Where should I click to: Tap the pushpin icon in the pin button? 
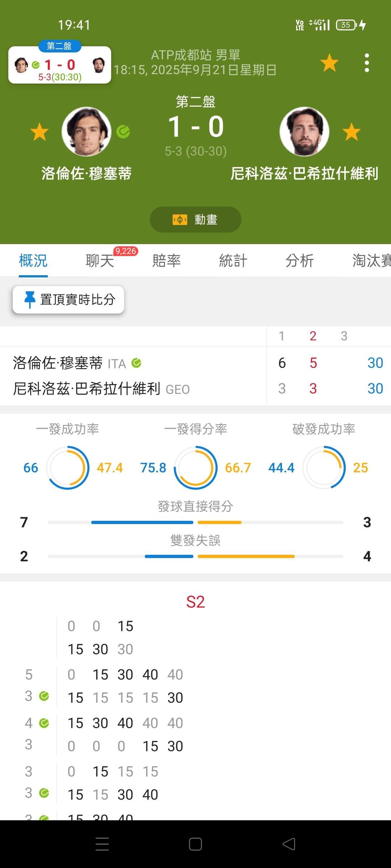30,300
